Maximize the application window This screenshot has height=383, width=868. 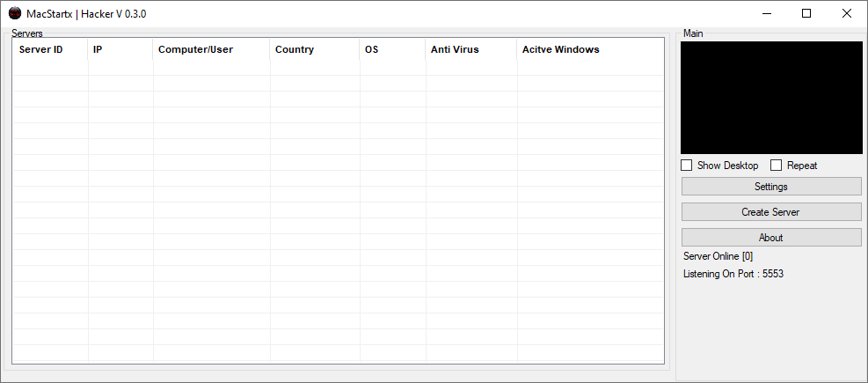pyautogui.click(x=806, y=13)
